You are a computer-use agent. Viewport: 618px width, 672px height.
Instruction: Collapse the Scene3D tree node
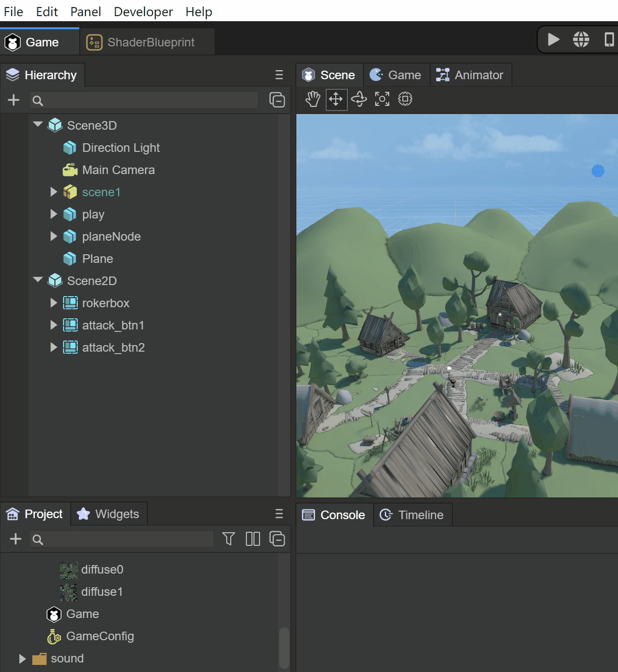[x=38, y=125]
